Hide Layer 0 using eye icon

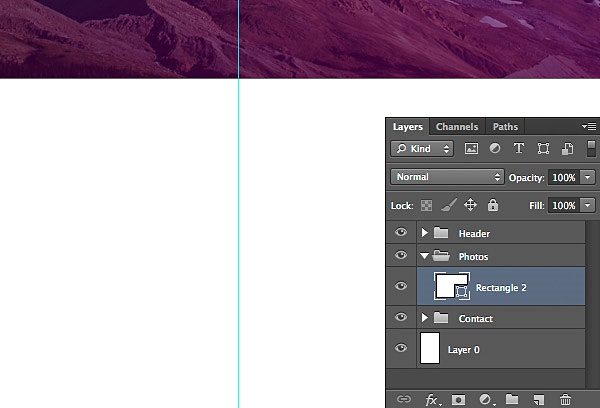(x=401, y=349)
